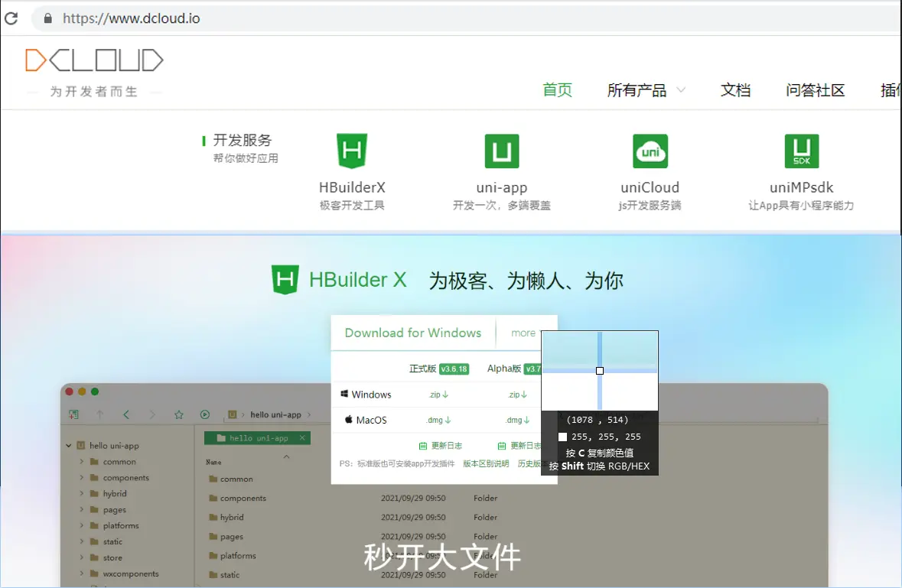Click the DCloud logo

click(x=94, y=60)
